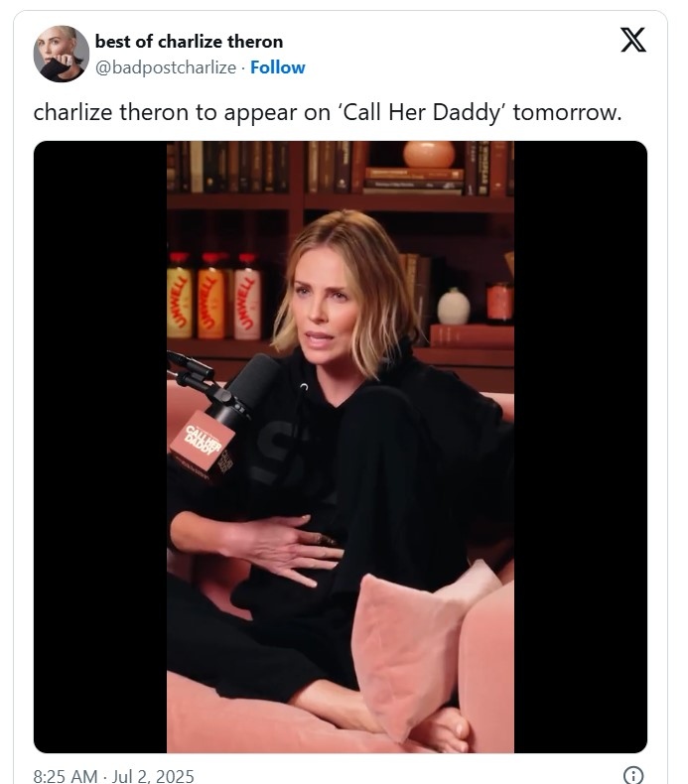Click the red candle jar on the shelf

pyautogui.click(x=499, y=302)
